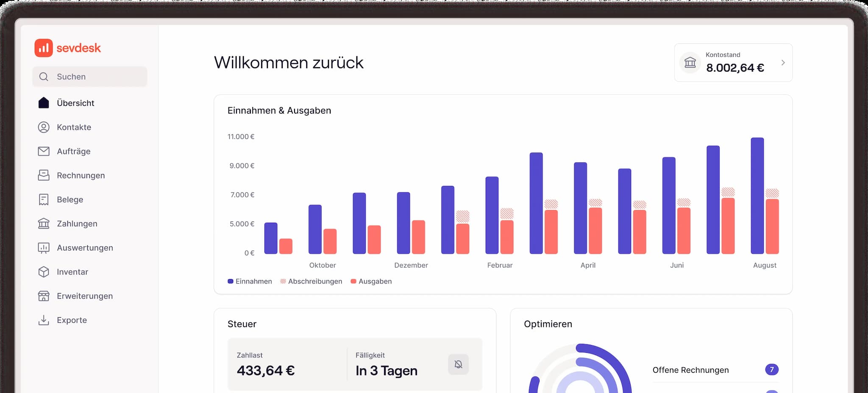The height and width of the screenshot is (393, 868).
Task: Click the Abschreibungen legend label
Action: click(x=315, y=281)
